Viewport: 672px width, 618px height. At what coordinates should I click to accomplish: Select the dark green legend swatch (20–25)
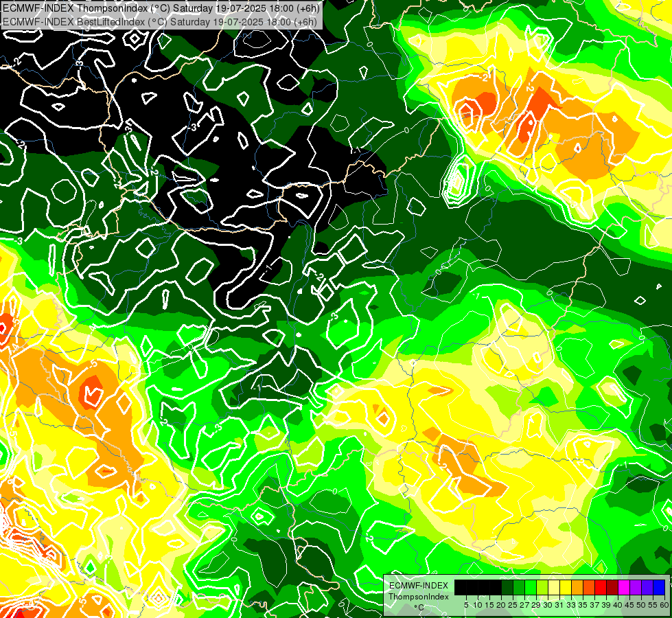click(507, 587)
